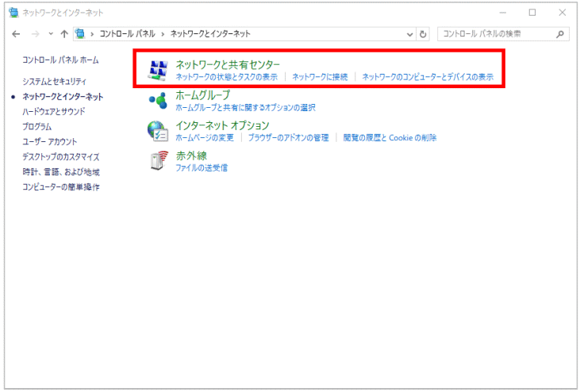Click the ネットワークに接続 link

coord(320,77)
